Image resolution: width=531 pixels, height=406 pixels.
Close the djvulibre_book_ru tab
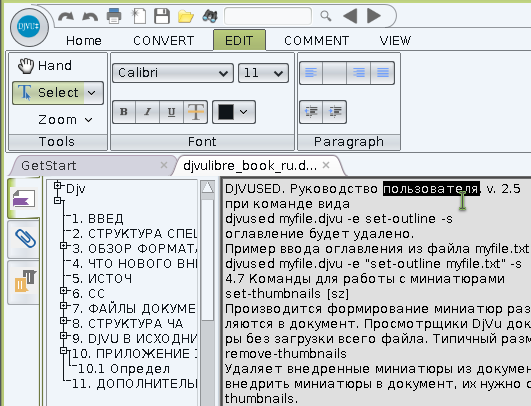pyautogui.click(x=326, y=165)
